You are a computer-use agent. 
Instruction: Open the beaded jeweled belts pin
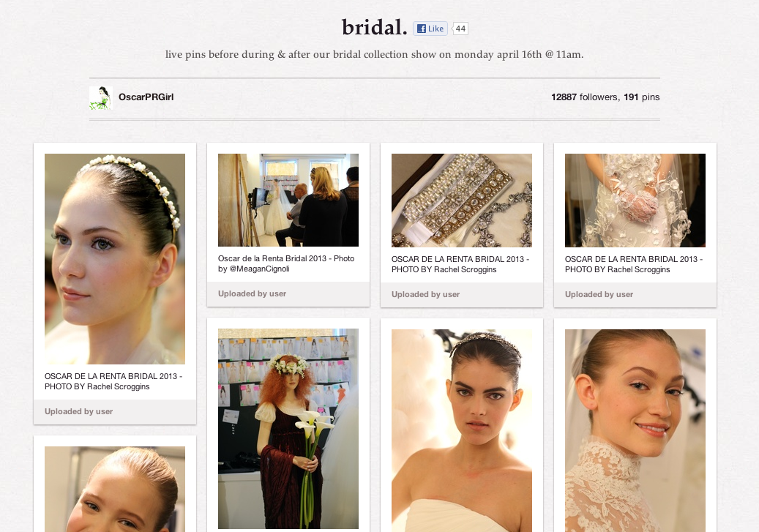click(x=462, y=200)
